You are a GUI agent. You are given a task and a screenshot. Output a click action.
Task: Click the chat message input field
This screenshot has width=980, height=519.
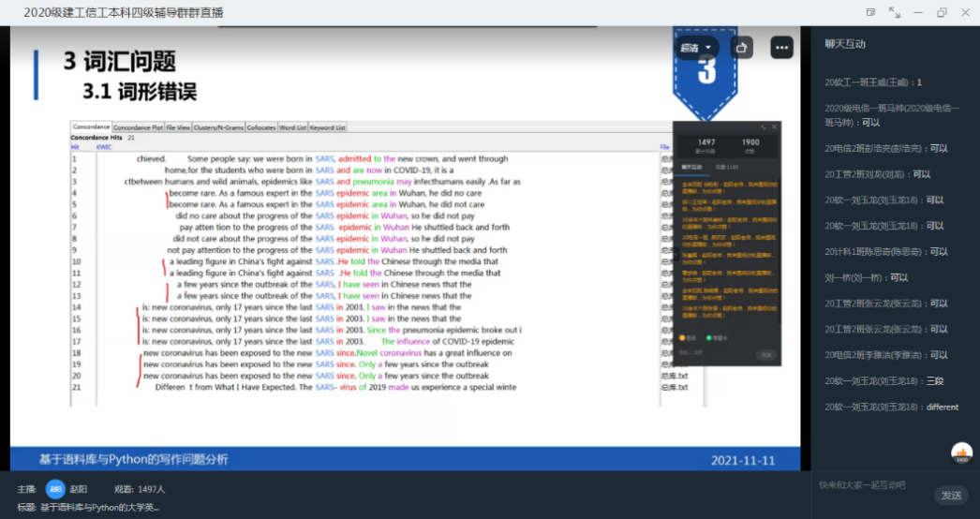coord(871,485)
